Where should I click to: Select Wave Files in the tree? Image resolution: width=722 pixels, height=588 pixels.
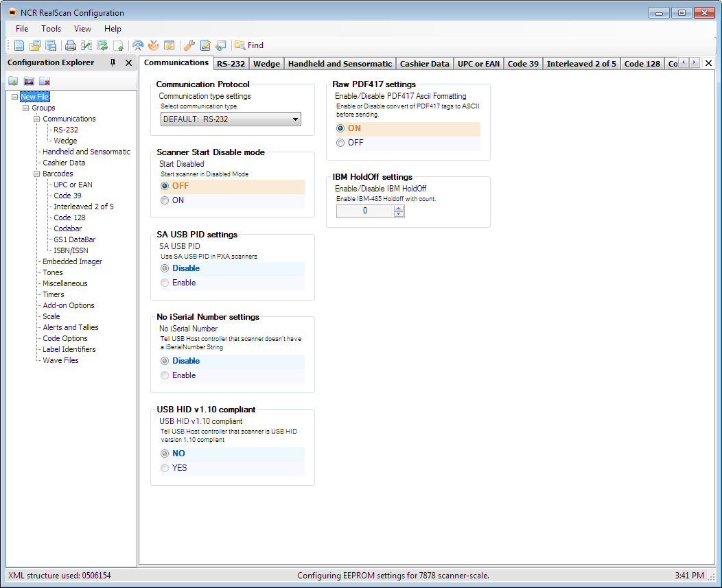click(x=60, y=360)
